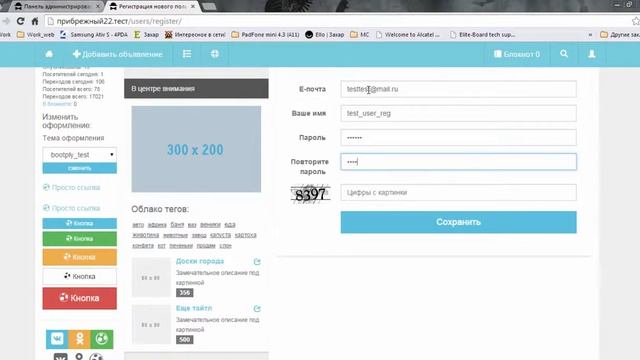Viewport: 640px width, 360px height.
Task: Share via Odnoklassniki orange icon
Action: click(x=80, y=339)
